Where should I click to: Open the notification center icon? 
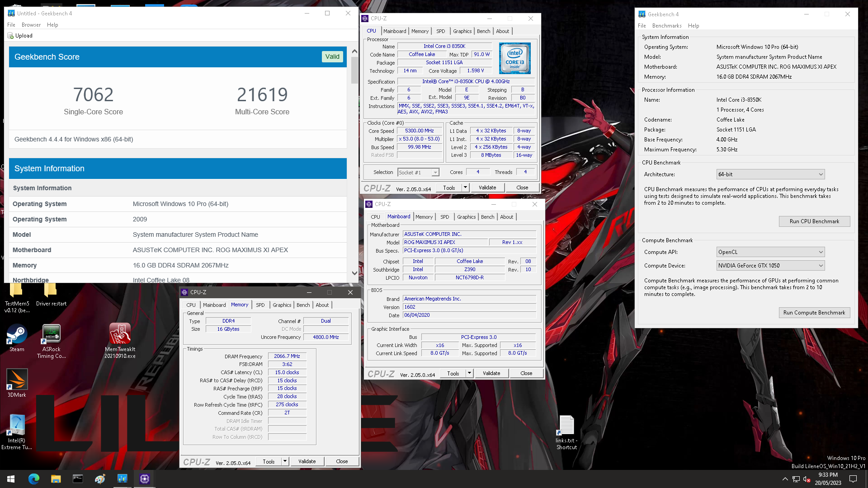pyautogui.click(x=853, y=479)
